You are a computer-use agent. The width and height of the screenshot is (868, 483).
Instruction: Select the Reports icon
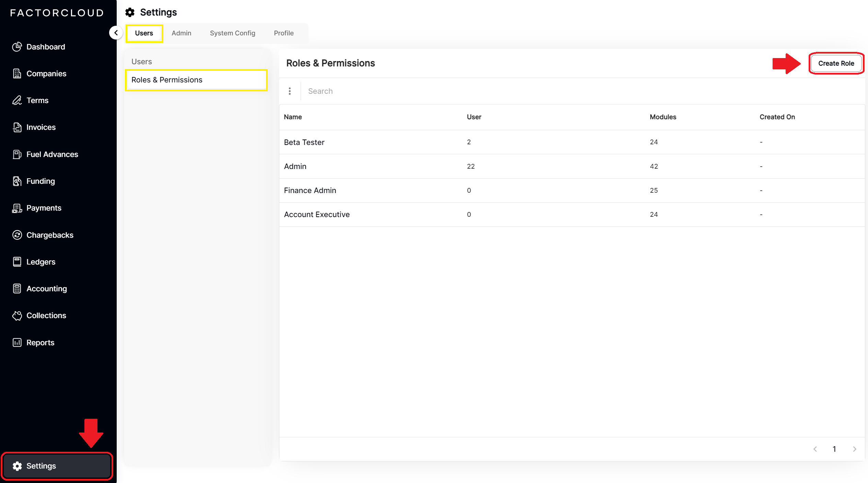[x=17, y=342]
